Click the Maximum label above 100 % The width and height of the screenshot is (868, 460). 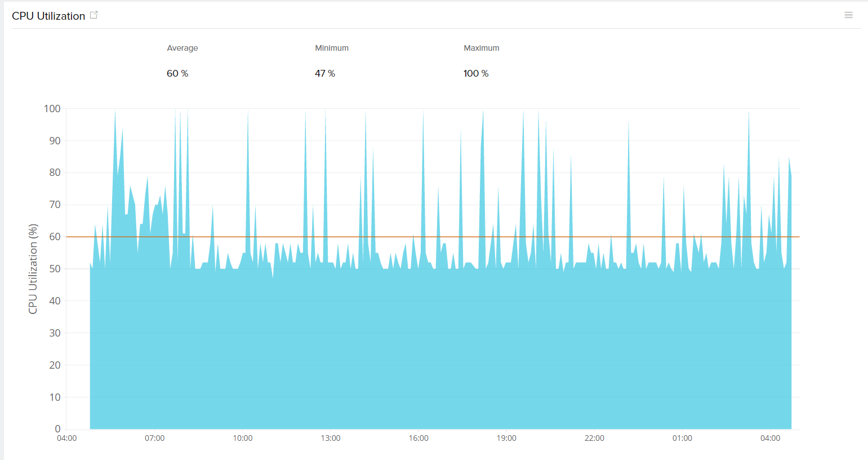pos(482,48)
